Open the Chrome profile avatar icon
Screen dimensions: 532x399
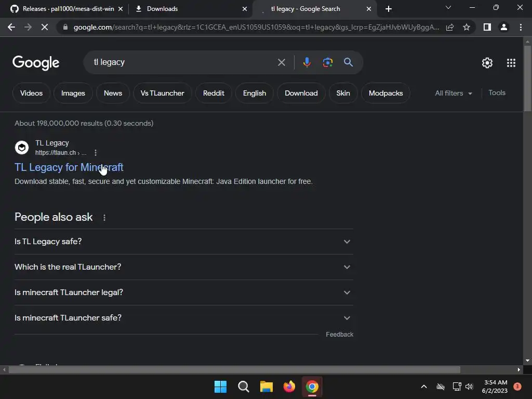pos(504,27)
